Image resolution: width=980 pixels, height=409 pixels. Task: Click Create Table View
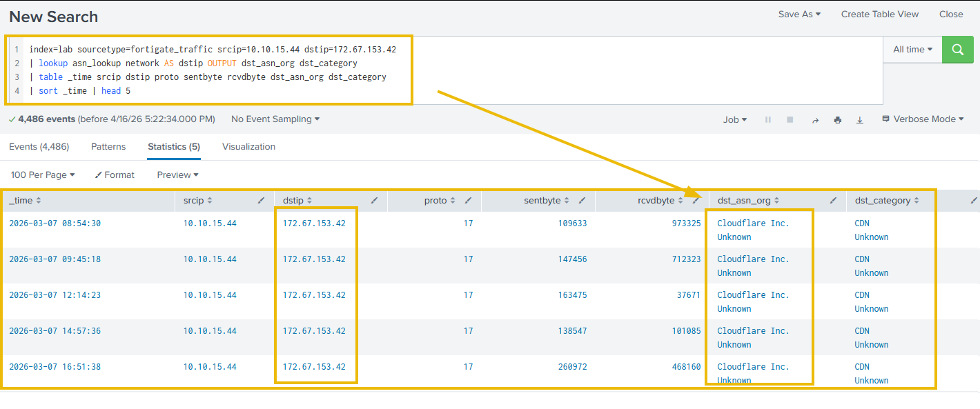coord(880,14)
